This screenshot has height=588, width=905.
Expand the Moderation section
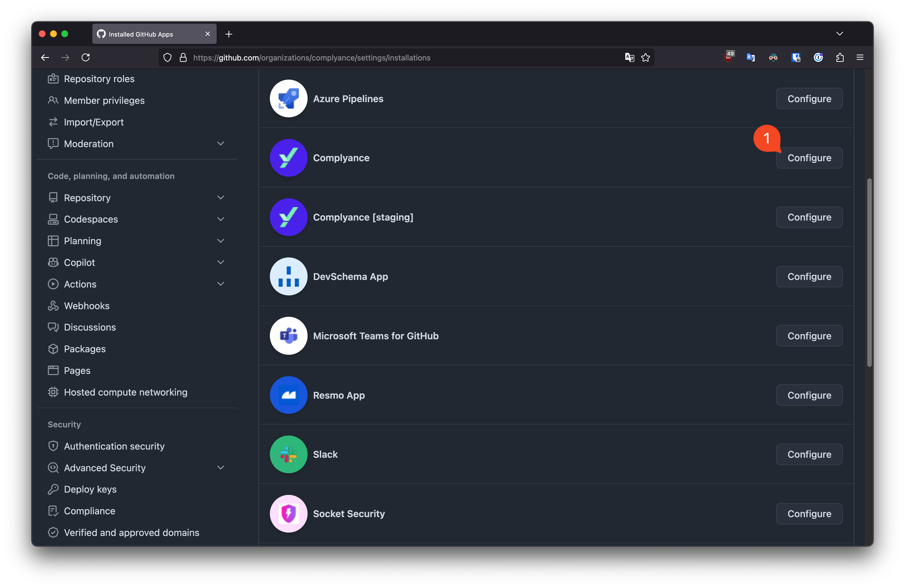pos(221,144)
